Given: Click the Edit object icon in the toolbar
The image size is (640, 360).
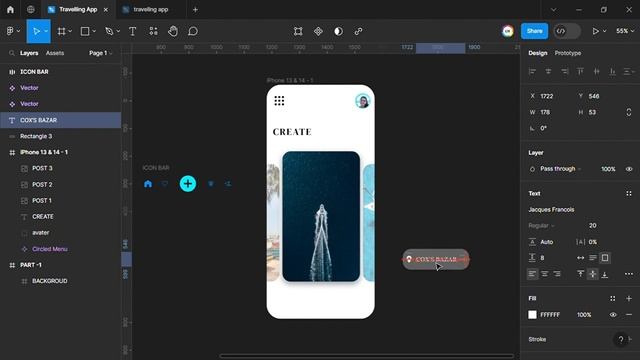Looking at the screenshot, I should click(x=298, y=31).
